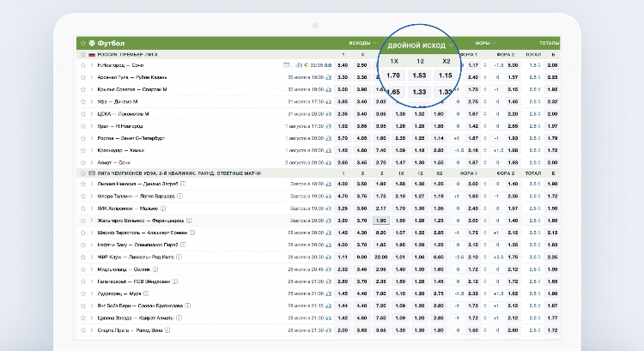Image resolution: width=644 pixels, height=351 pixels.
Task: Click the Russian flag icon of Премьер-Лига
Action: pyautogui.click(x=92, y=55)
